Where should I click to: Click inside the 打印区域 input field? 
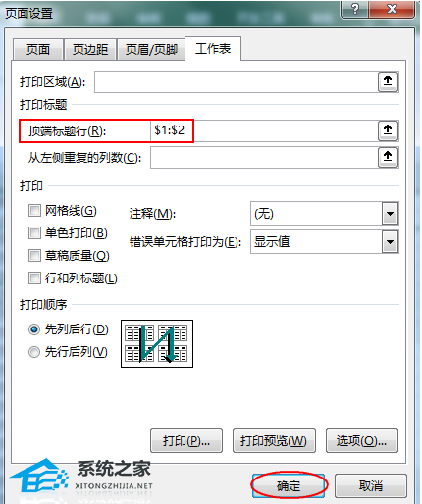pos(237,81)
